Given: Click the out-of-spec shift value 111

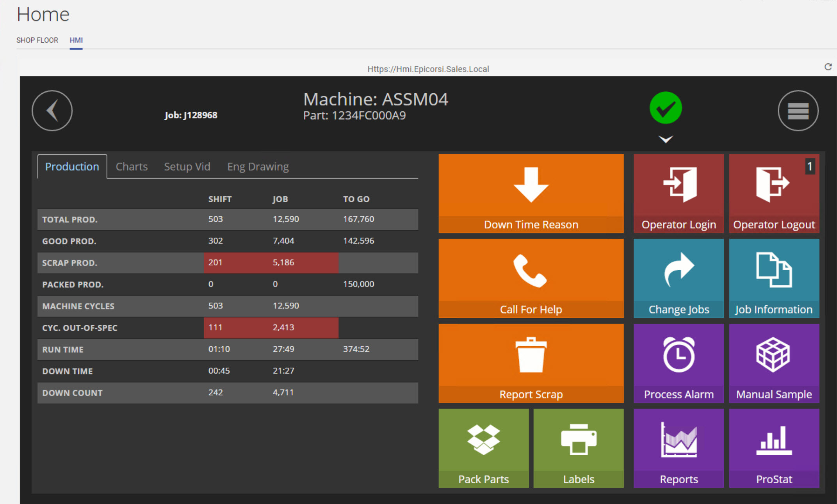Looking at the screenshot, I should 215,328.
